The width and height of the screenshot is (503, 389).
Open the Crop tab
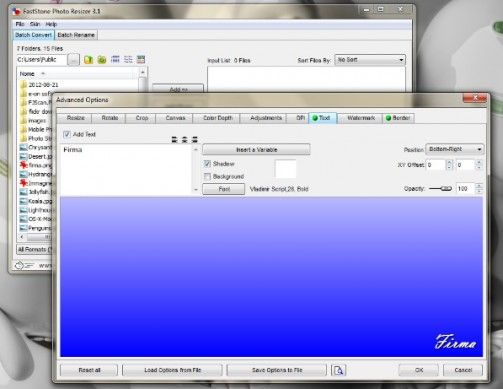click(x=142, y=118)
